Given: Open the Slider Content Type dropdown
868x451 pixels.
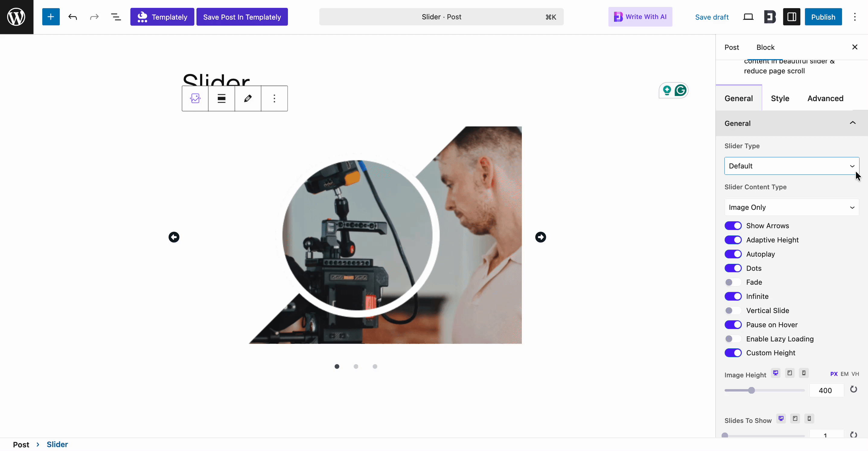Looking at the screenshot, I should tap(791, 207).
